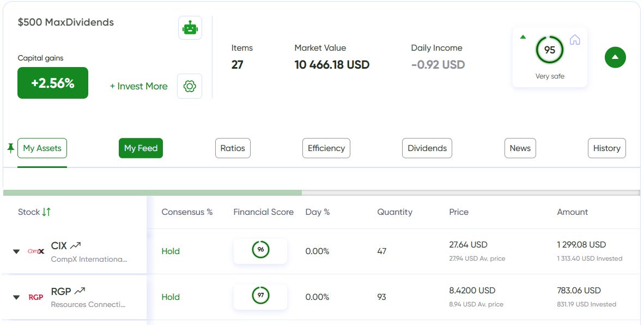Expand the CIX row triangle
The width and height of the screenshot is (644, 325).
(x=16, y=251)
